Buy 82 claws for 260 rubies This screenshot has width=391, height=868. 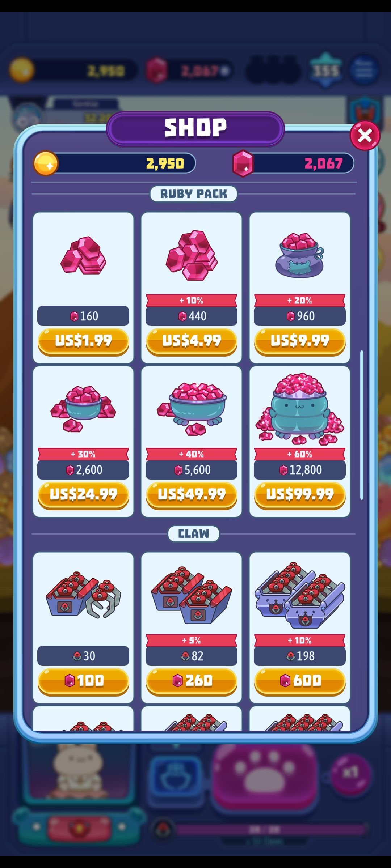pyautogui.click(x=192, y=681)
